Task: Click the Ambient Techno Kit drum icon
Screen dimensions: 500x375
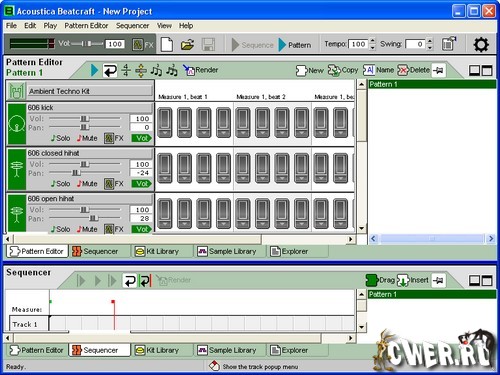Action: coord(16,91)
